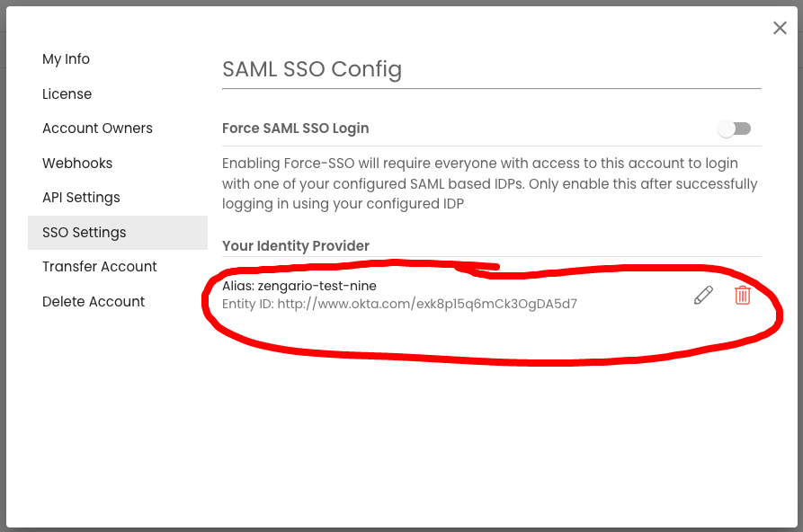Go to the License settings page
803x532 pixels.
pos(67,93)
